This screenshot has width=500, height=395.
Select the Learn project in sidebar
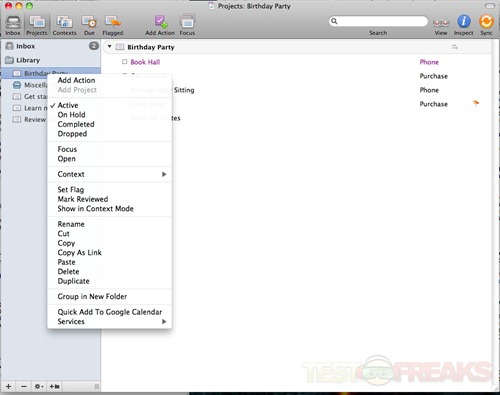tap(30, 108)
